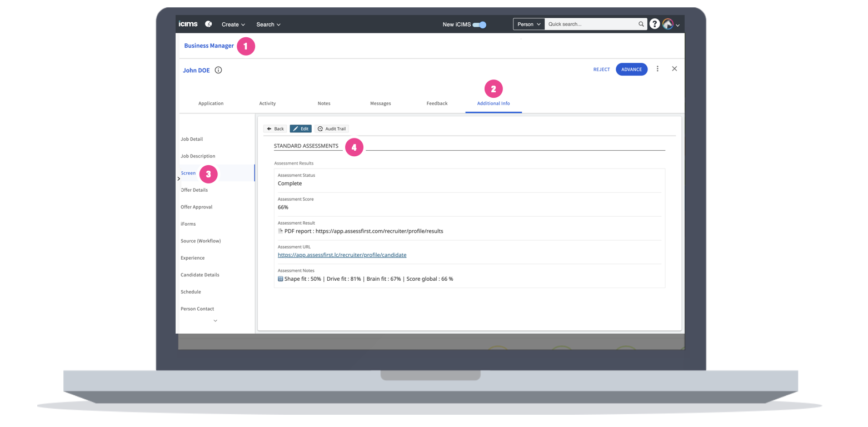The width and height of the screenshot is (868, 427).
Task: Switch to the Feedback tab
Action: tap(437, 103)
